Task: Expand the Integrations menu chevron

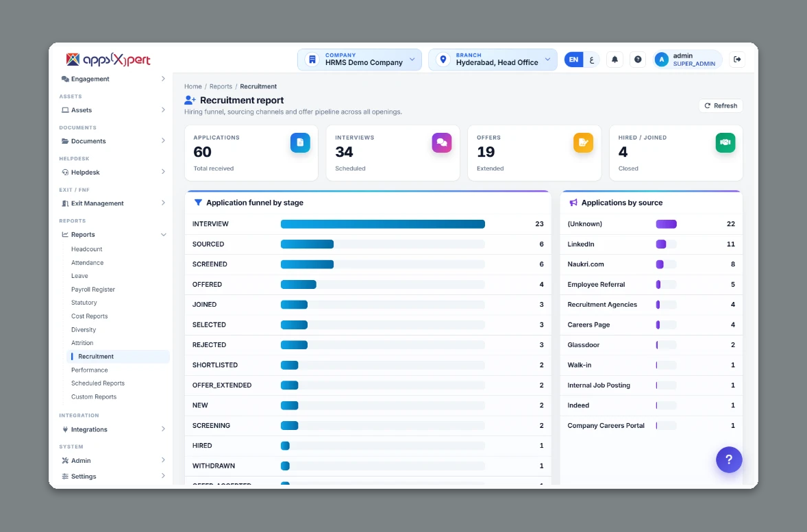Action: [163, 429]
